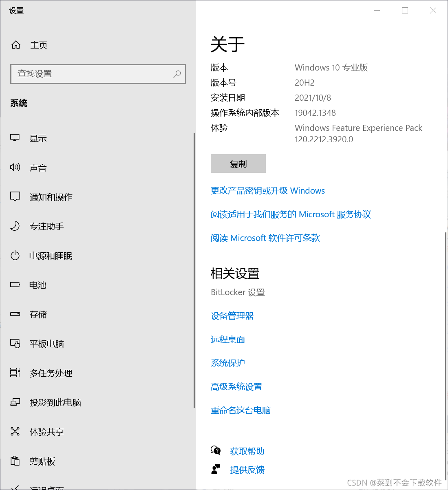Image resolution: width=448 pixels, height=490 pixels.
Task: Open 专注助手 settings
Action: (46, 226)
